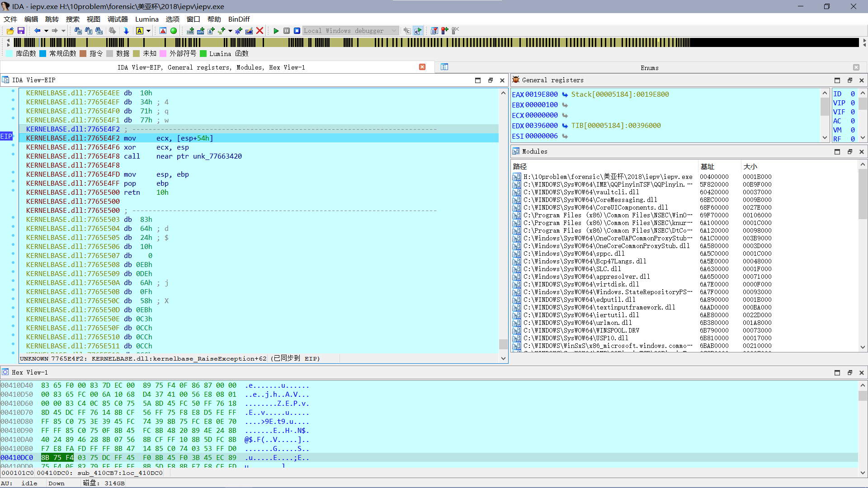Toggle the AC flag value
This screenshot has height=488, width=868.
point(853,121)
